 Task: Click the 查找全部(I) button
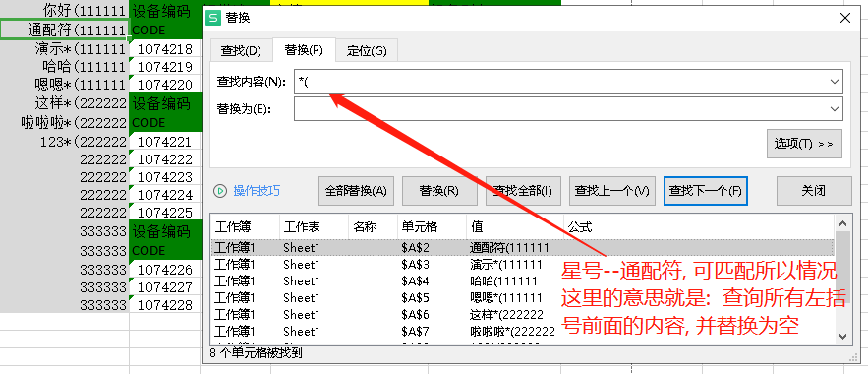pos(523,191)
